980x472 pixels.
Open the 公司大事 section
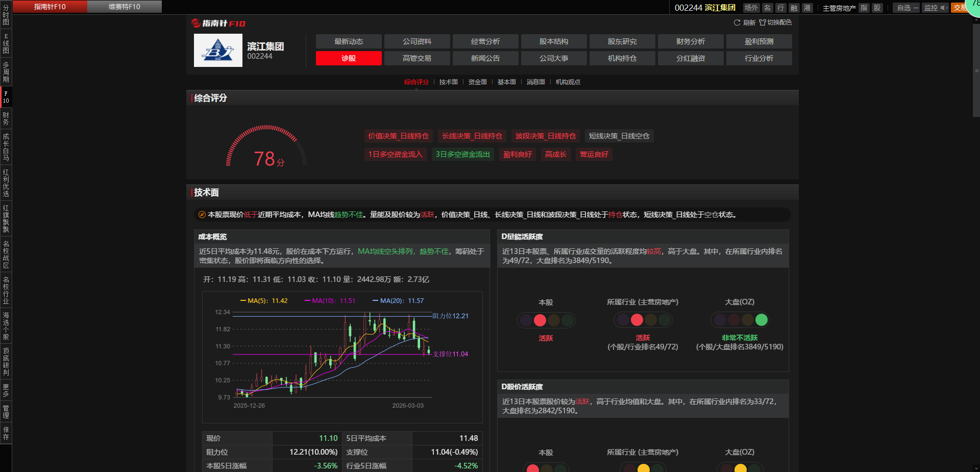point(554,58)
